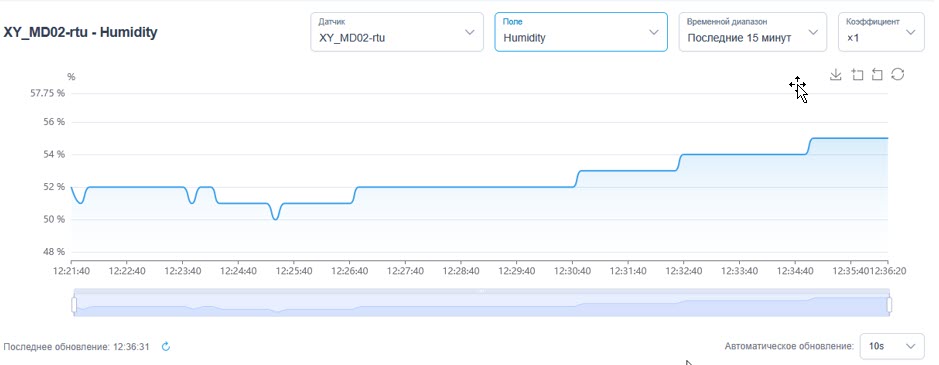This screenshot has width=939, height=365.
Task: Click the 12:29:40 time axis label
Action: [517, 271]
